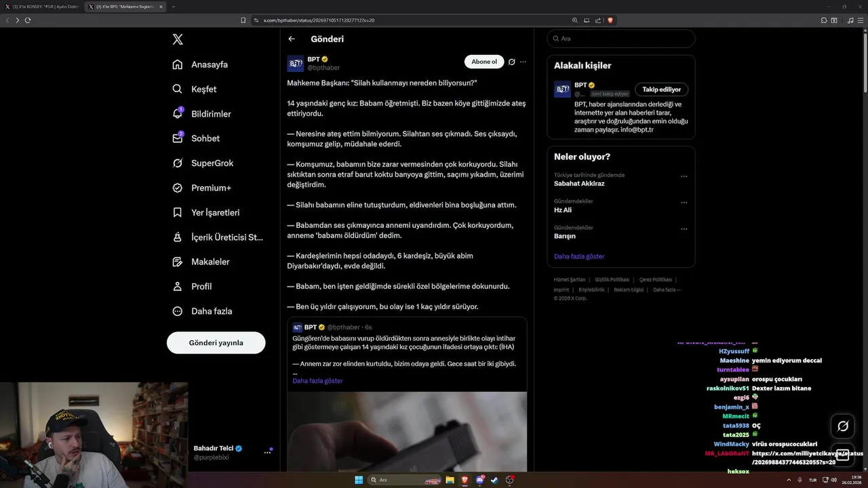Click the Grok icon beside Abone ol
The height and width of the screenshot is (488, 868).
click(x=512, y=62)
